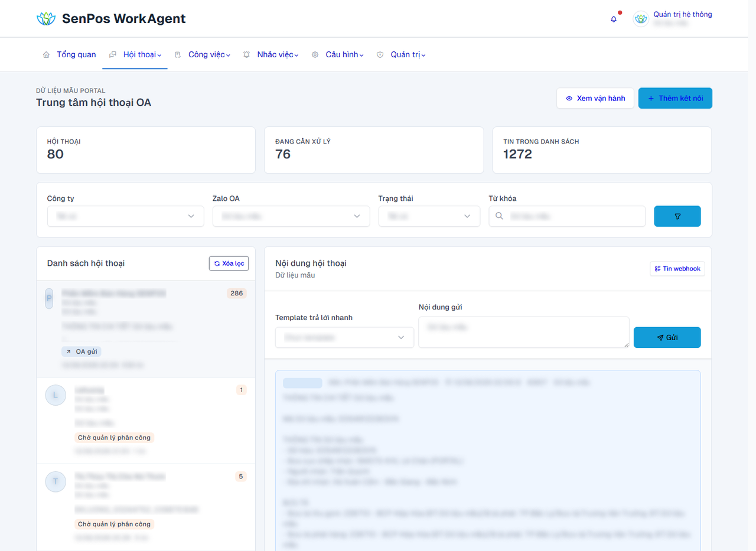Image resolution: width=756 pixels, height=551 pixels.
Task: Click the Thêm kết nối button
Action: tap(675, 98)
